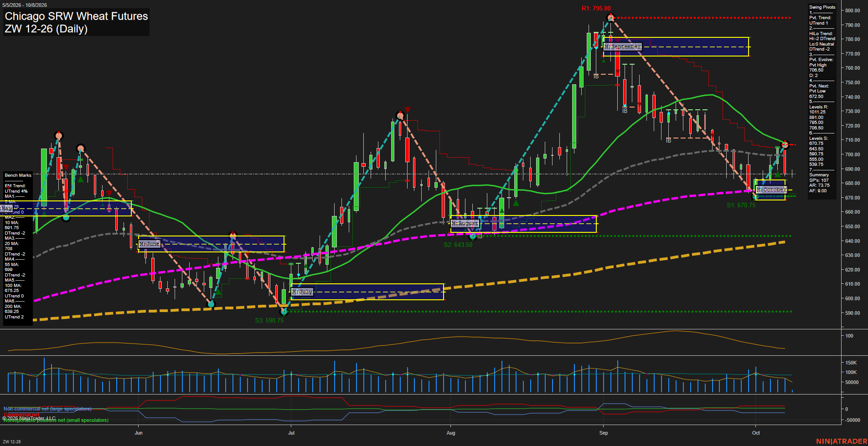This screenshot has width=868, height=446.
Task: Click the swing pivot low marker at S3 590.75
Action: click(x=284, y=312)
